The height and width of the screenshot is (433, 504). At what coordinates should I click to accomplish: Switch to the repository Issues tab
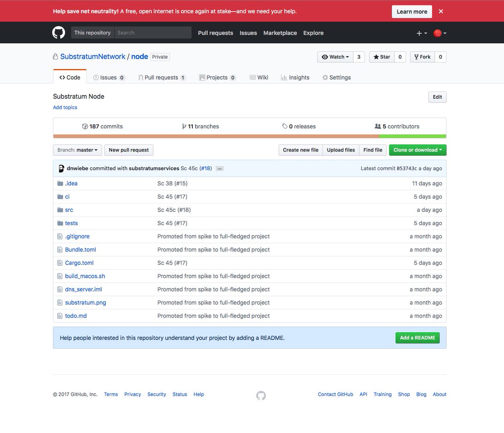109,78
